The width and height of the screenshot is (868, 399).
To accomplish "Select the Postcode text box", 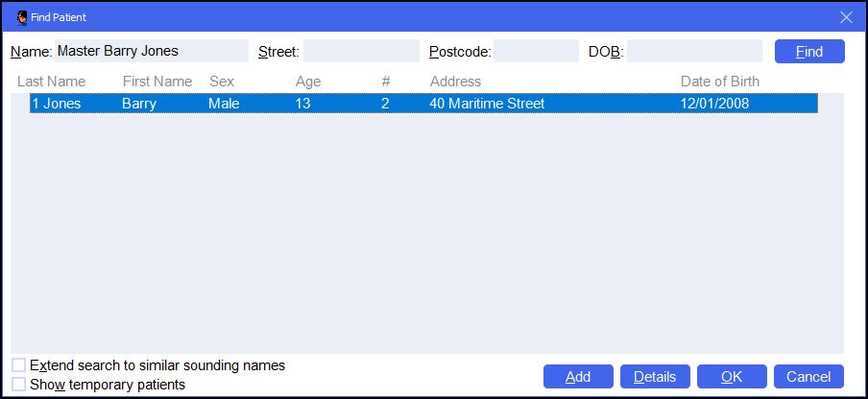I will click(x=536, y=51).
